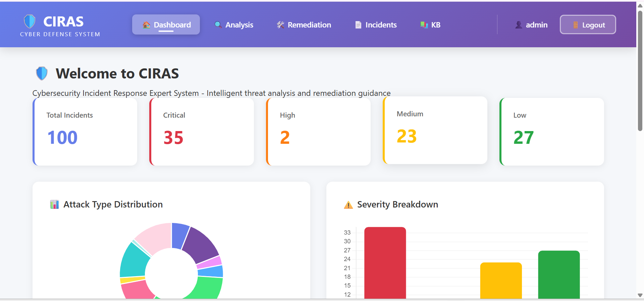
Task: Click the scrollbar down arrow
Action: pyautogui.click(x=640, y=295)
